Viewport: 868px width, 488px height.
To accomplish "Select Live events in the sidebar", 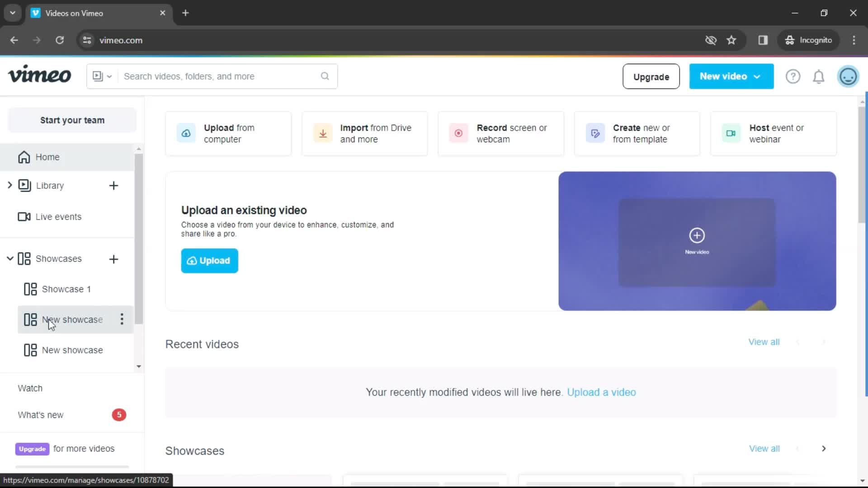I will pos(58,216).
